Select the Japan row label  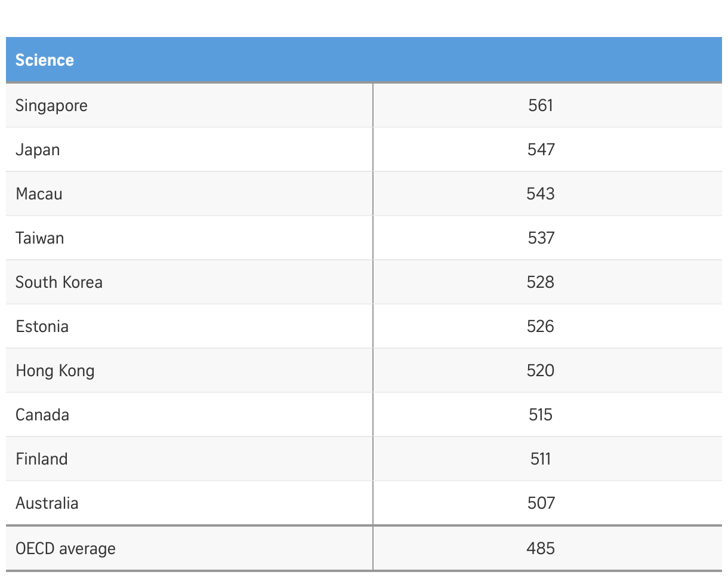[x=38, y=149]
